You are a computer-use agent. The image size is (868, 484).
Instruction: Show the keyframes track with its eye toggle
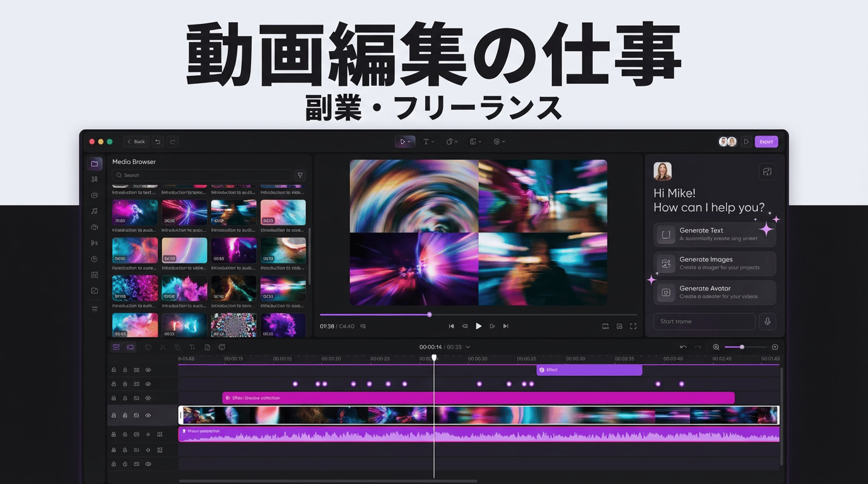click(x=148, y=383)
